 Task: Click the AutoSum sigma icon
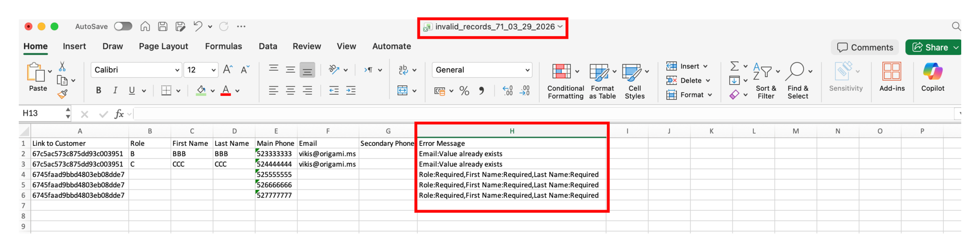tap(734, 66)
